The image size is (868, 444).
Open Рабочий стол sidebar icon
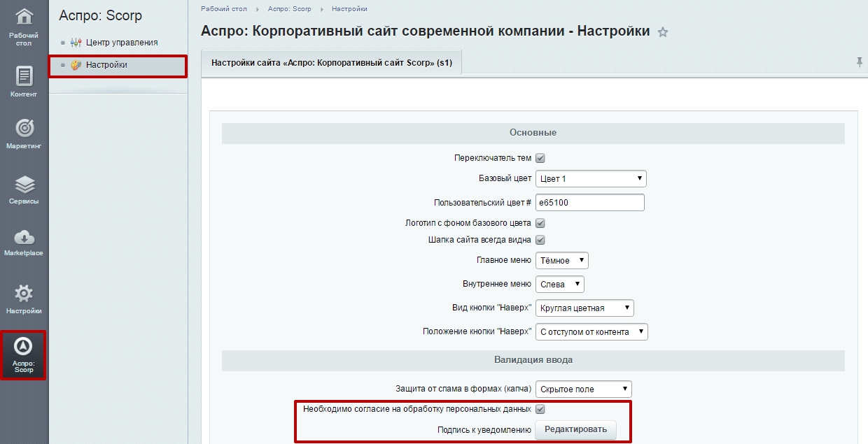(x=24, y=17)
